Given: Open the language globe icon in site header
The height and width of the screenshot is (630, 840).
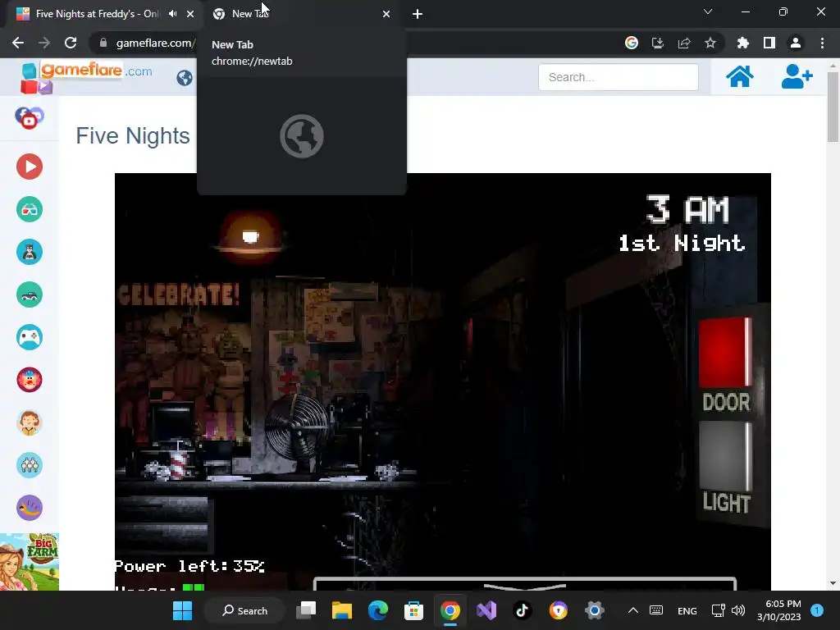Looking at the screenshot, I should coord(185,78).
